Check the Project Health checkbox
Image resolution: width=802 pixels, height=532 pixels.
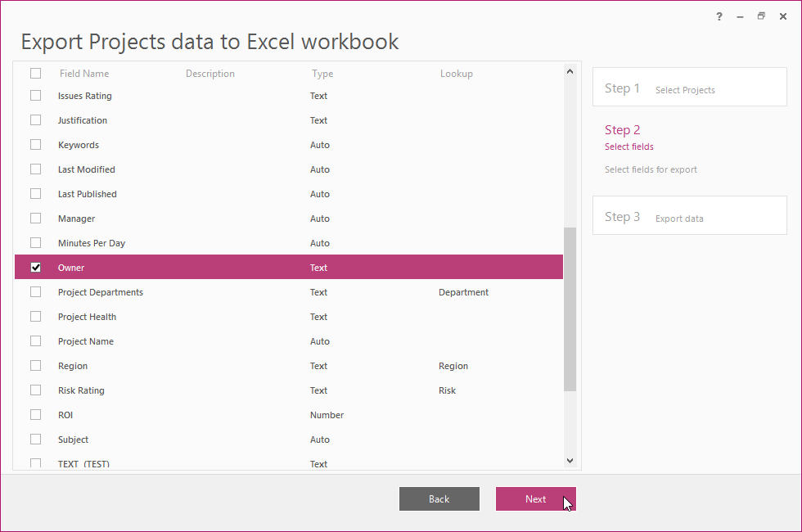[x=35, y=317]
